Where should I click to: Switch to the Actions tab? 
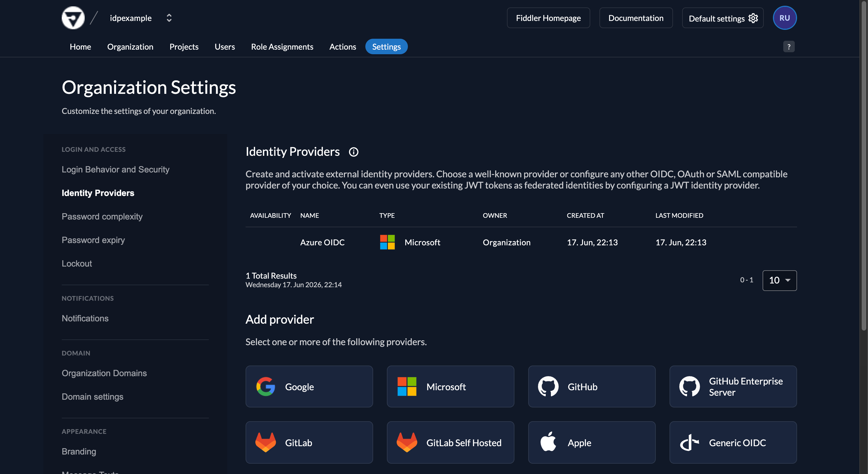342,46
